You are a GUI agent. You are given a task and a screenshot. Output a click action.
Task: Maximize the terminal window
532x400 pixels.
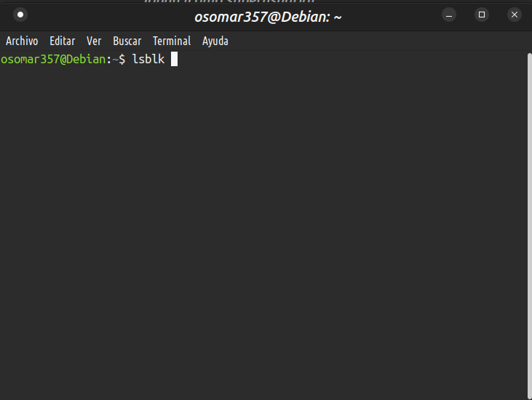482,15
